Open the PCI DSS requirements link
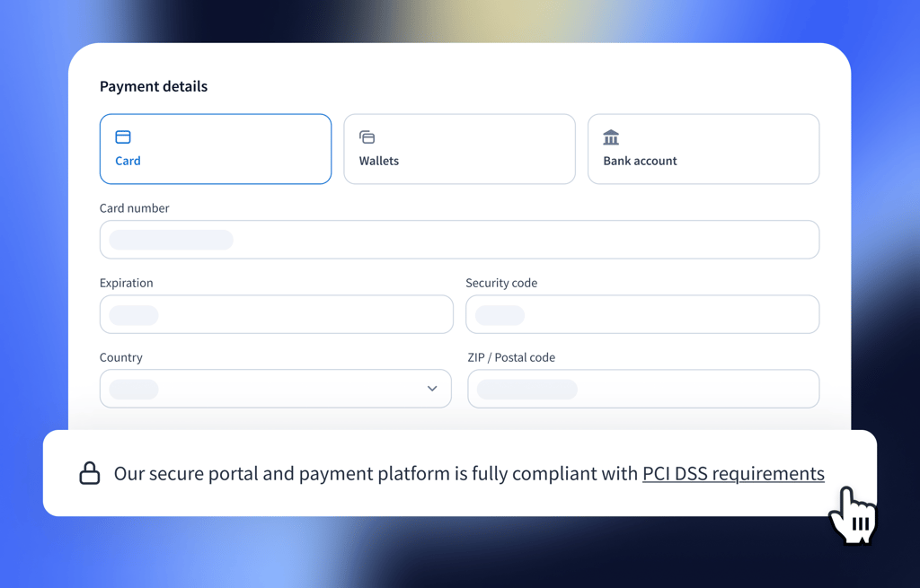The width and height of the screenshot is (920, 588). [x=733, y=473]
